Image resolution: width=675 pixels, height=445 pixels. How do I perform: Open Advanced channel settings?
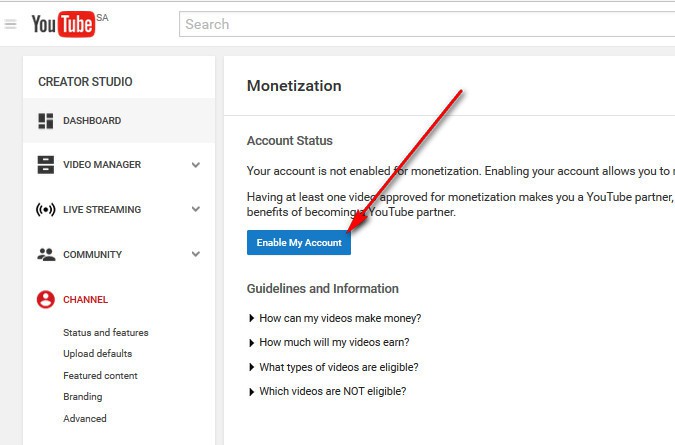pos(85,418)
